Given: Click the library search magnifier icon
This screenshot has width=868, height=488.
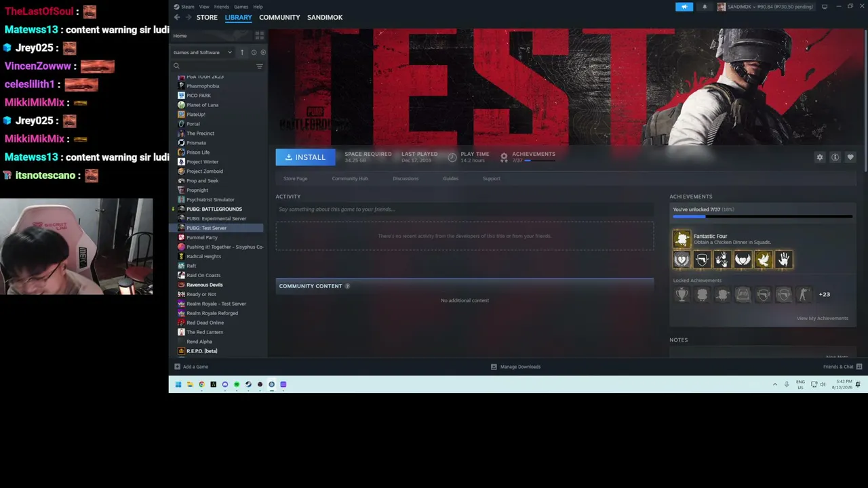Looking at the screenshot, I should coord(176,66).
